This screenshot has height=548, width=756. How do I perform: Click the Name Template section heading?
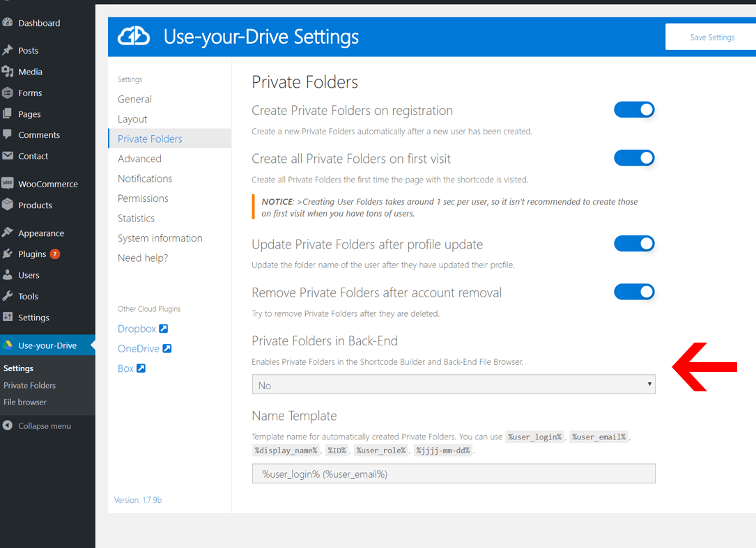294,416
